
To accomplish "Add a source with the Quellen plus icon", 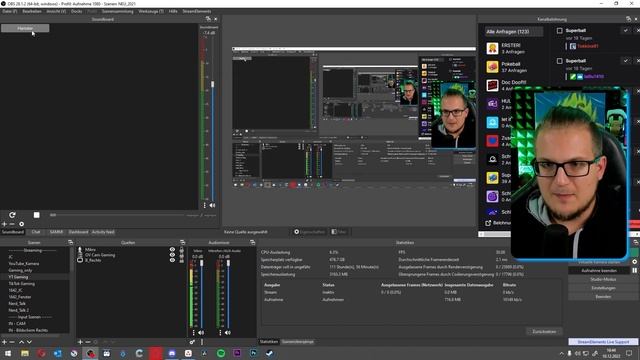I will pyautogui.click(x=80, y=342).
